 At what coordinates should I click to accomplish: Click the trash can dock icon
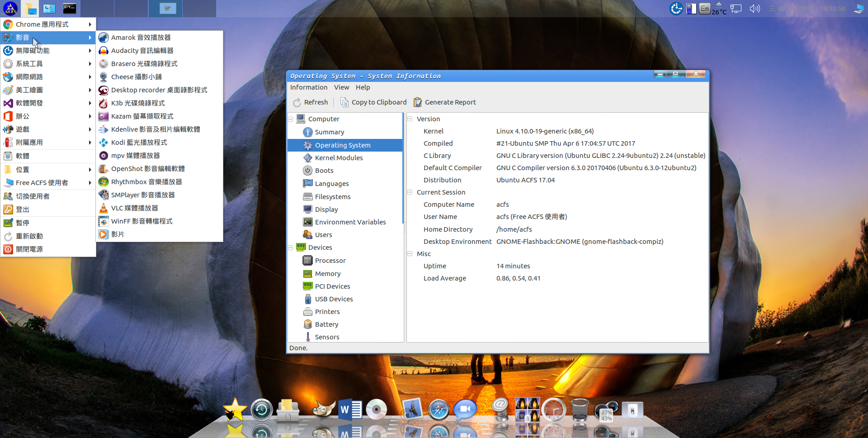[x=580, y=410]
